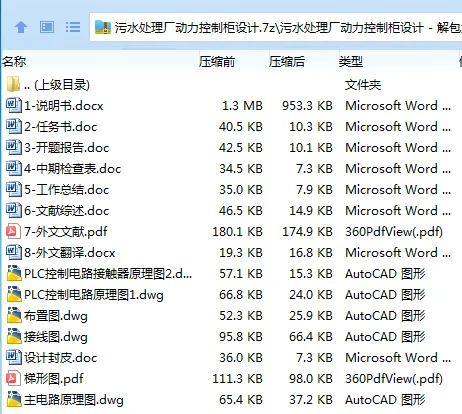Click the 66.8 KB size of PLC控制电路原理图1.dwg
The width and height of the screenshot is (462, 414).
pyautogui.click(x=241, y=295)
